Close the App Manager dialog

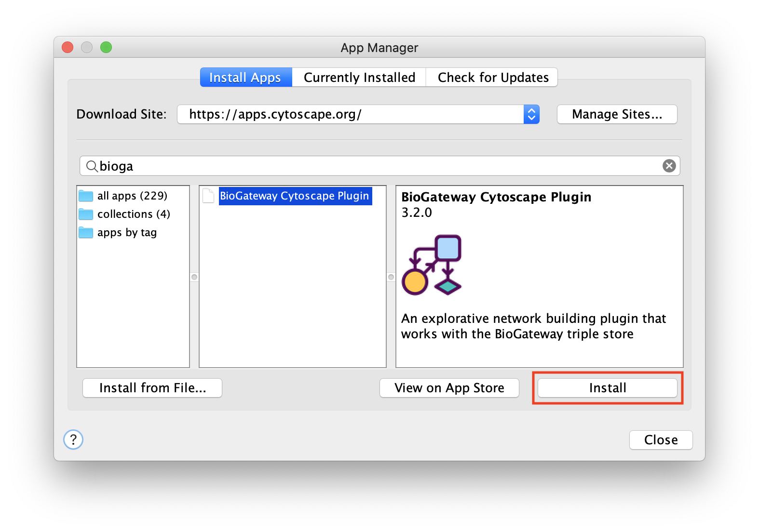click(x=661, y=440)
